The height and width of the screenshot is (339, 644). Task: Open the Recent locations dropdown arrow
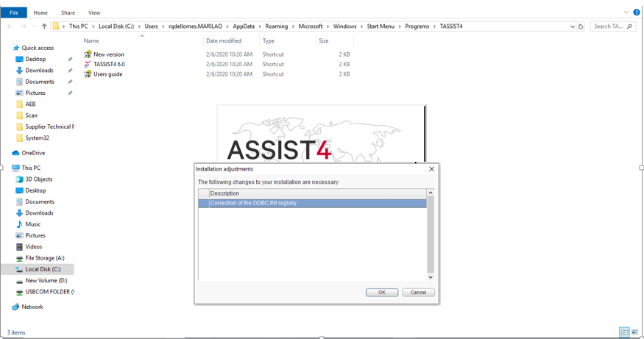(x=34, y=26)
